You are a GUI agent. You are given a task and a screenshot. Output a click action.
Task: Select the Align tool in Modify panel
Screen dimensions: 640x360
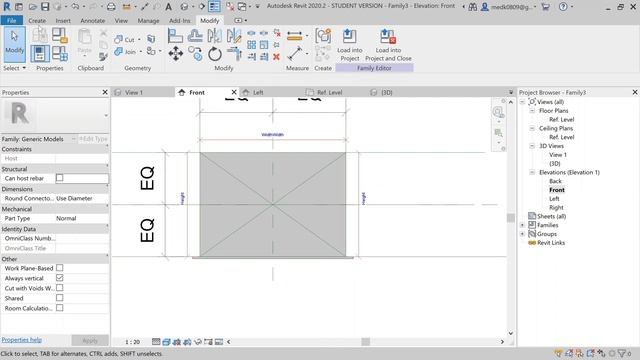175,36
